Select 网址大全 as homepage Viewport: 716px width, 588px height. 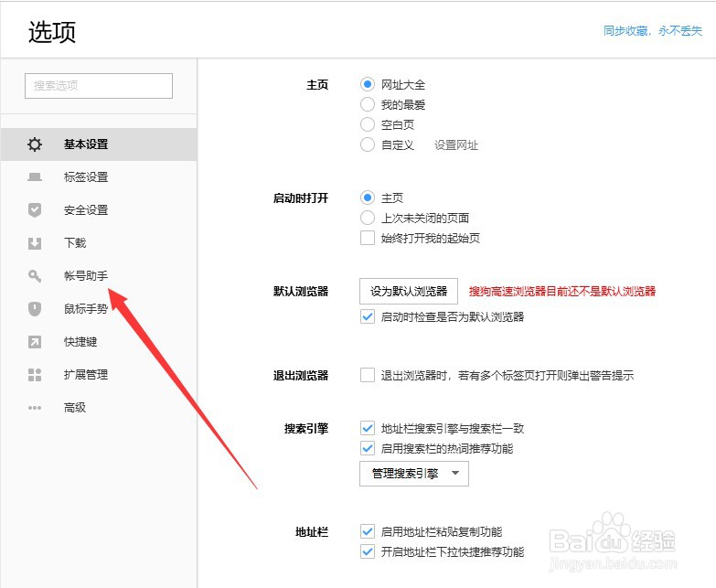point(368,84)
